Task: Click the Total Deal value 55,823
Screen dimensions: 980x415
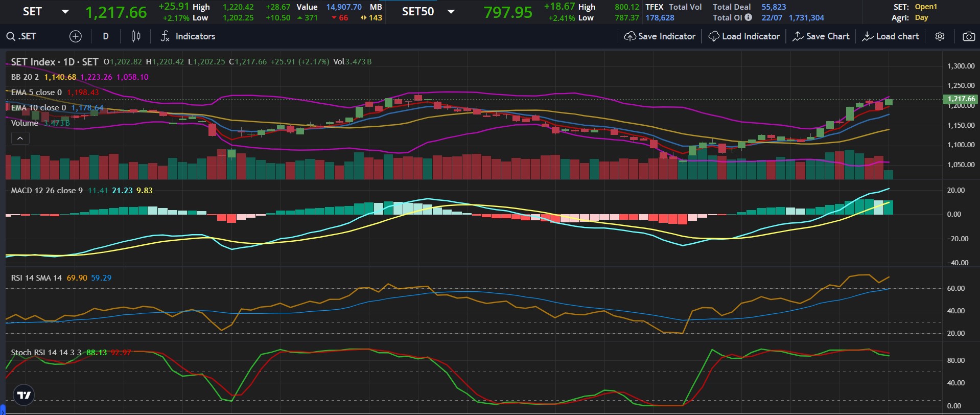Action: [774, 7]
